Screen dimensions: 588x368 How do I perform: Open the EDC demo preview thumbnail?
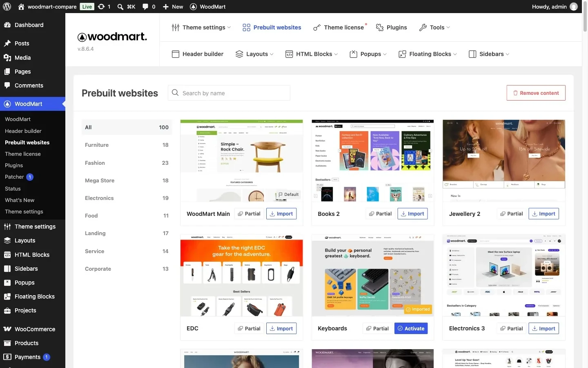tap(241, 275)
